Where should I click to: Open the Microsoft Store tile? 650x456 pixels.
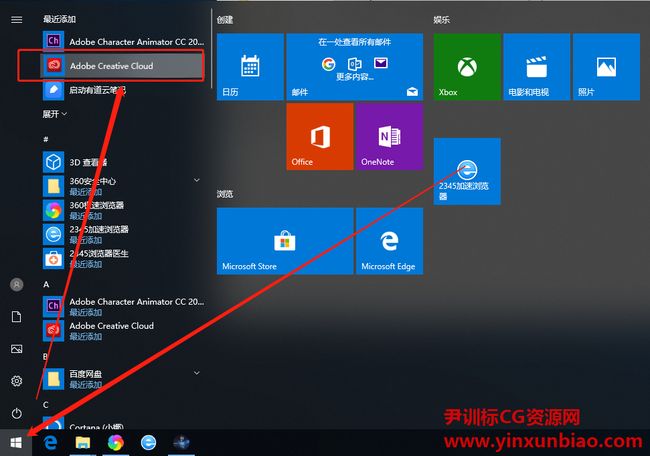[x=285, y=241]
